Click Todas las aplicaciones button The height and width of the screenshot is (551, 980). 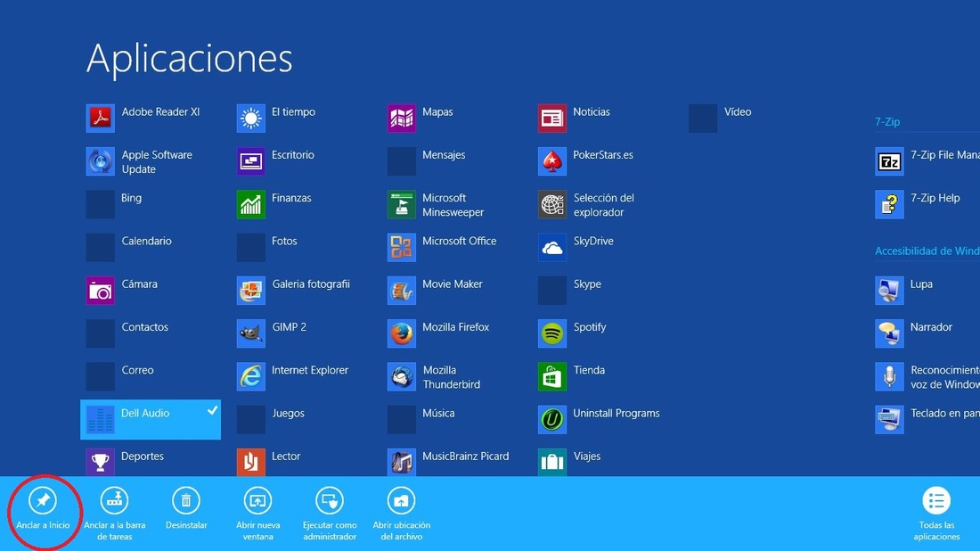(936, 514)
